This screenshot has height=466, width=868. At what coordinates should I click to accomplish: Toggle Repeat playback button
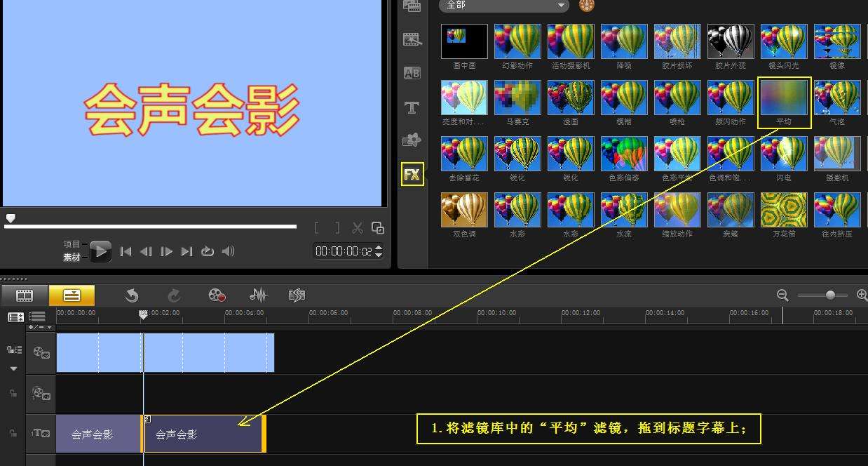pyautogui.click(x=208, y=251)
